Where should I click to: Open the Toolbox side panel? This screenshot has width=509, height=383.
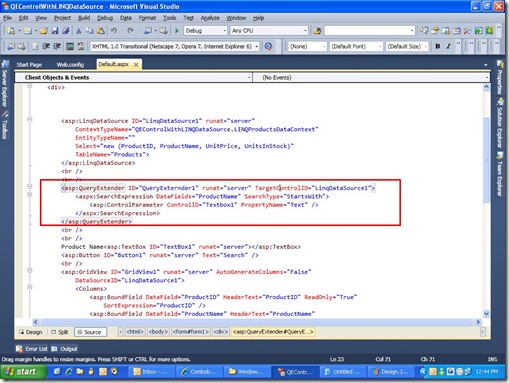(x=5, y=125)
